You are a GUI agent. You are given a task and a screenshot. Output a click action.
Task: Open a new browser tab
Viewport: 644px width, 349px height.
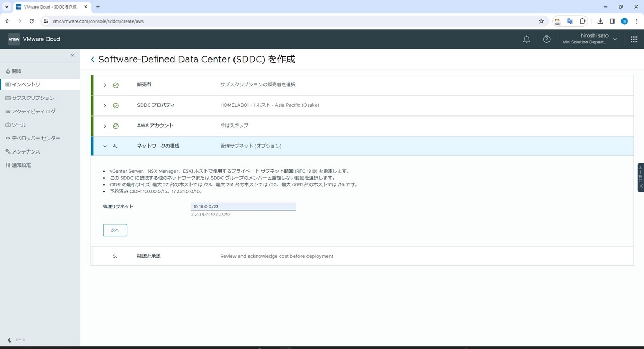pos(98,6)
